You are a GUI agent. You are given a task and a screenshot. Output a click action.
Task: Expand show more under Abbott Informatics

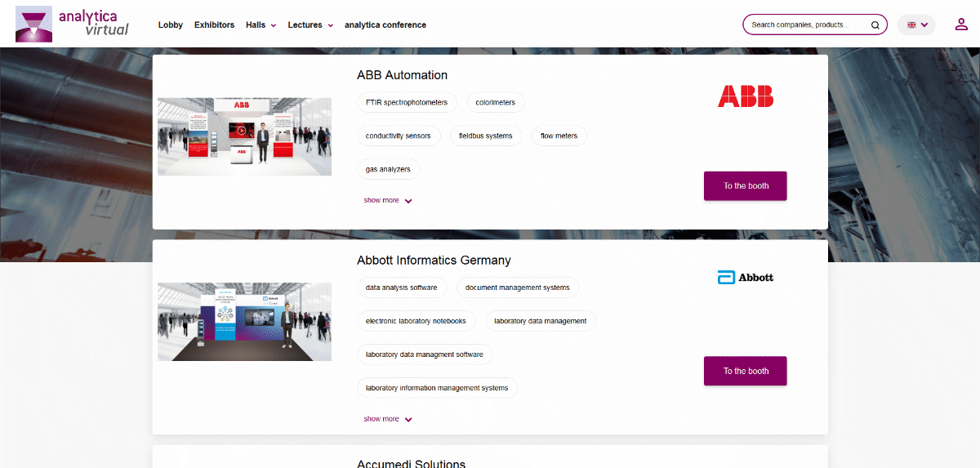coord(388,419)
